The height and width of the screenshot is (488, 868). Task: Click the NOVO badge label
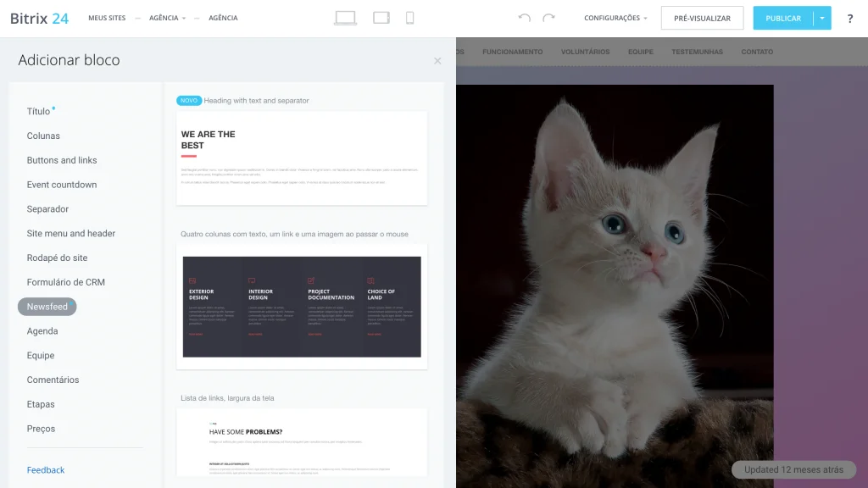coord(189,101)
